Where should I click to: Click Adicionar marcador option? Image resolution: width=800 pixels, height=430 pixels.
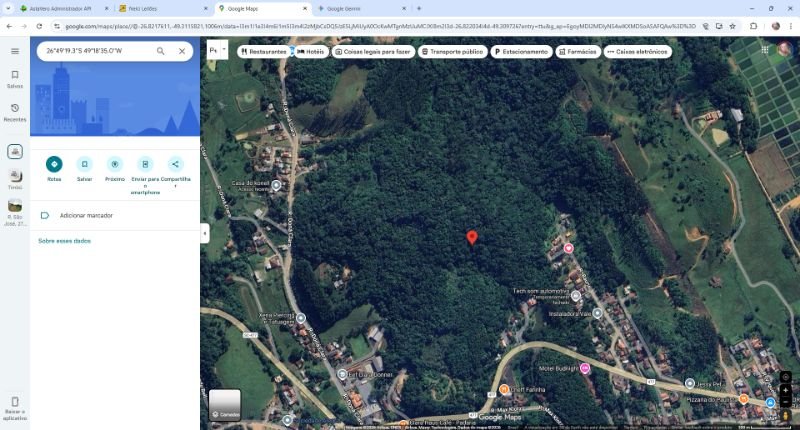86,215
